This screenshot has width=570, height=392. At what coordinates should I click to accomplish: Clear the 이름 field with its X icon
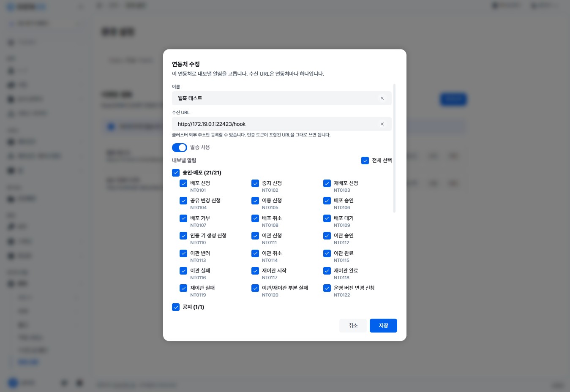(382, 98)
